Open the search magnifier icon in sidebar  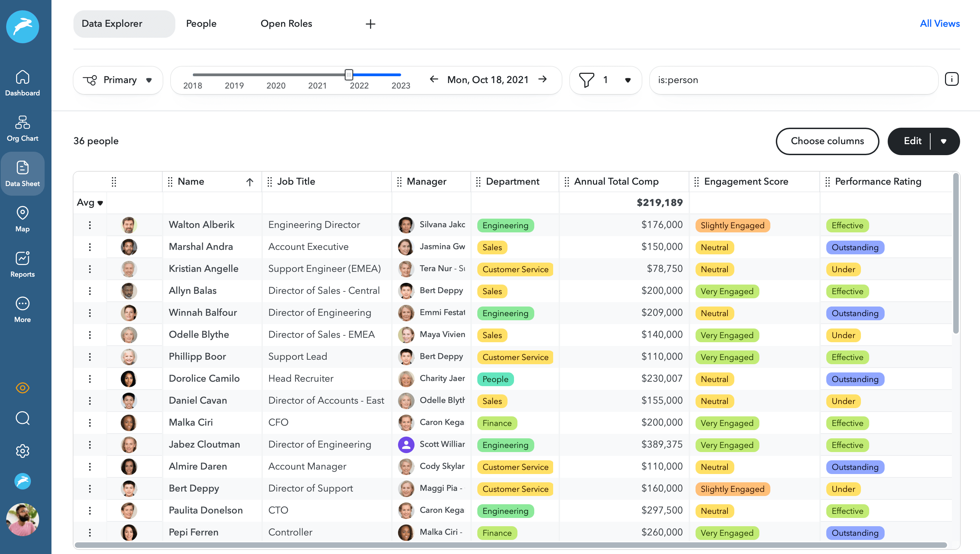[22, 418]
